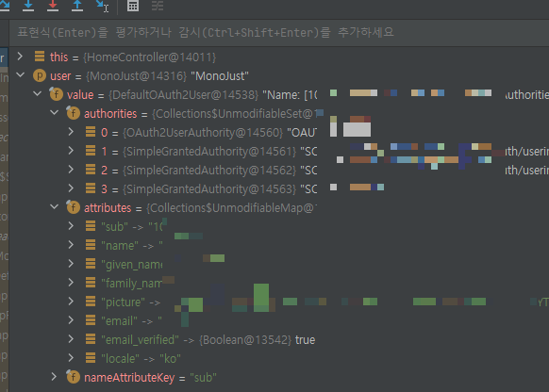Click the field 'f' icon beside attributes

(x=73, y=207)
